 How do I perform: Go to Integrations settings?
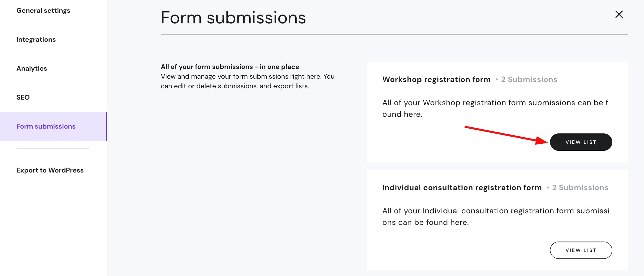coord(36,39)
